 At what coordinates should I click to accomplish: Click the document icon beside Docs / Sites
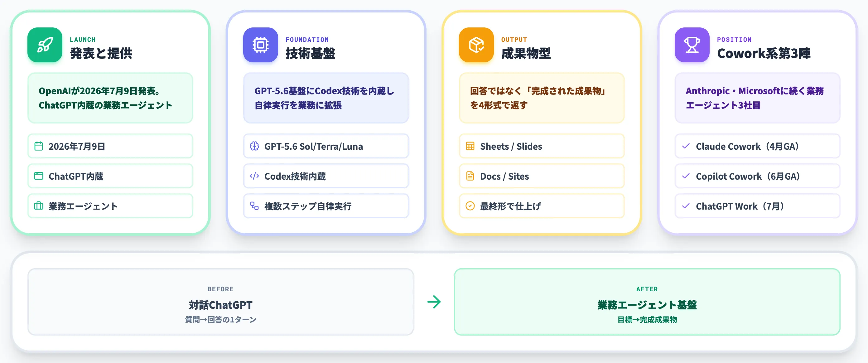click(x=470, y=176)
